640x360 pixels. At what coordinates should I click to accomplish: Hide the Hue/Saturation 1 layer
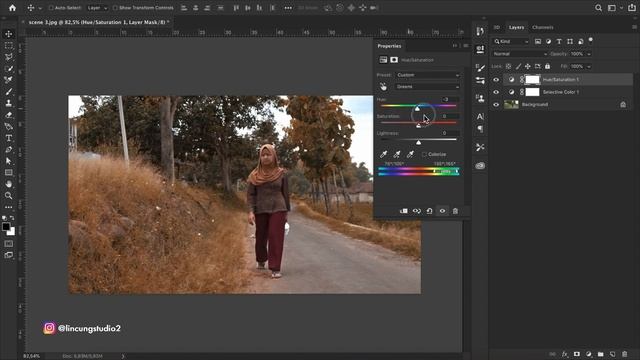(x=496, y=80)
